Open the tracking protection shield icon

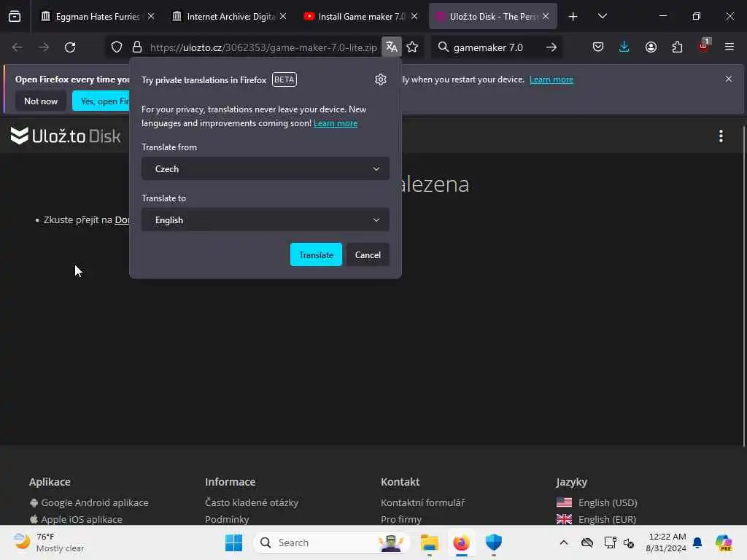(117, 47)
